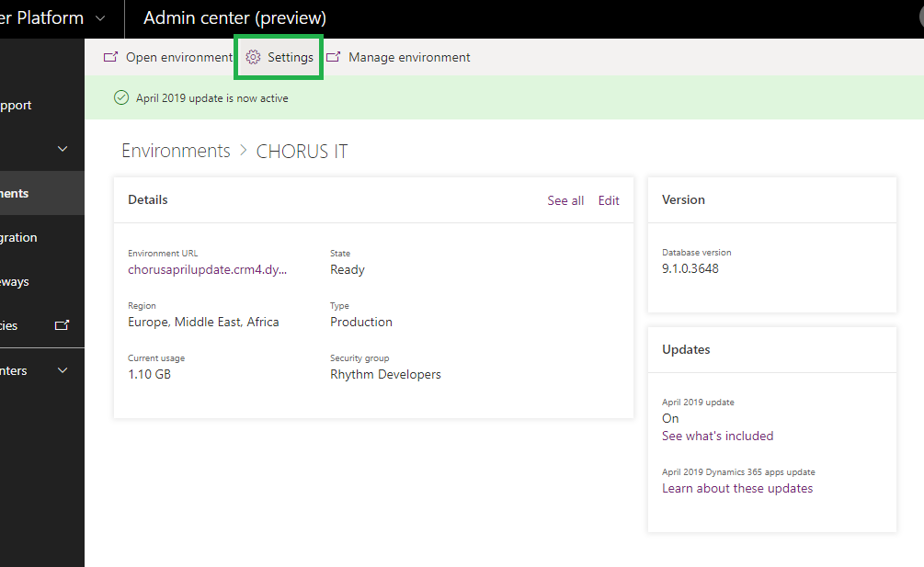The image size is (924, 567).
Task: Click See what's included link
Action: point(718,436)
